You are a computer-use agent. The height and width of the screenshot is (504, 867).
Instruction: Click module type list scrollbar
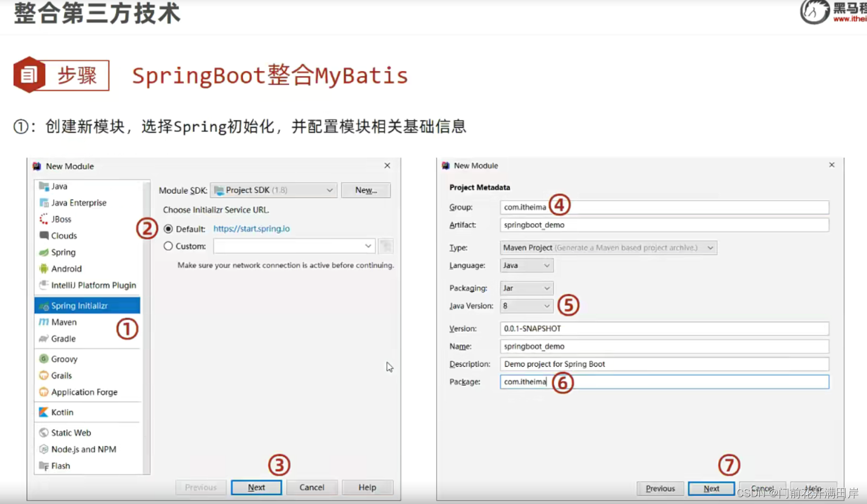147,327
